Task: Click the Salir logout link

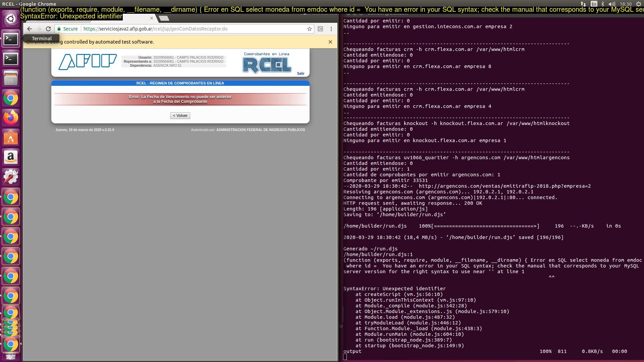Action: 301,73
